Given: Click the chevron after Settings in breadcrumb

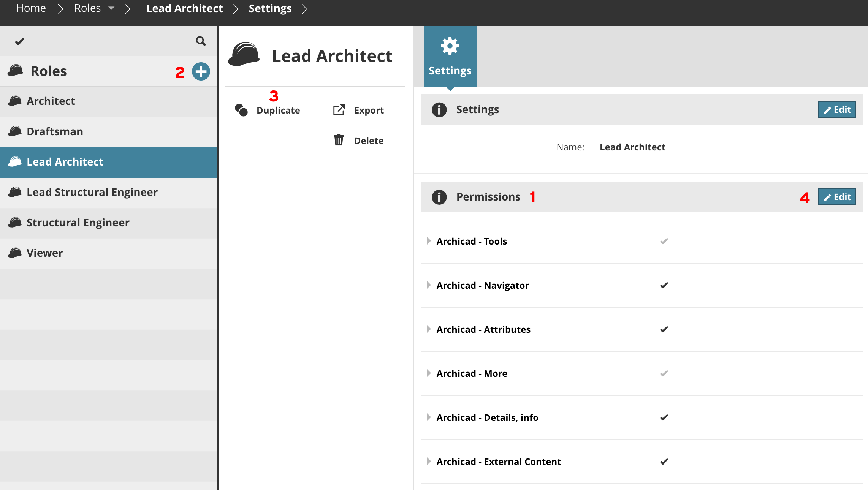Looking at the screenshot, I should point(304,9).
